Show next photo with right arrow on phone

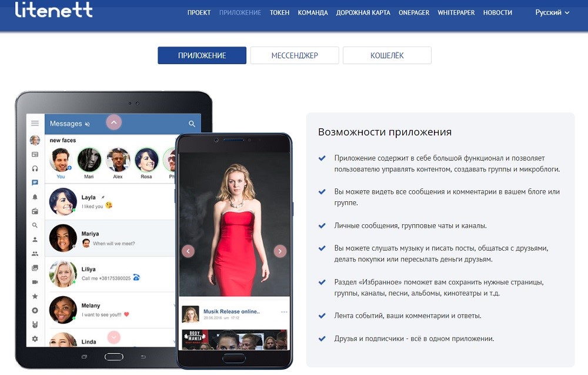(280, 251)
